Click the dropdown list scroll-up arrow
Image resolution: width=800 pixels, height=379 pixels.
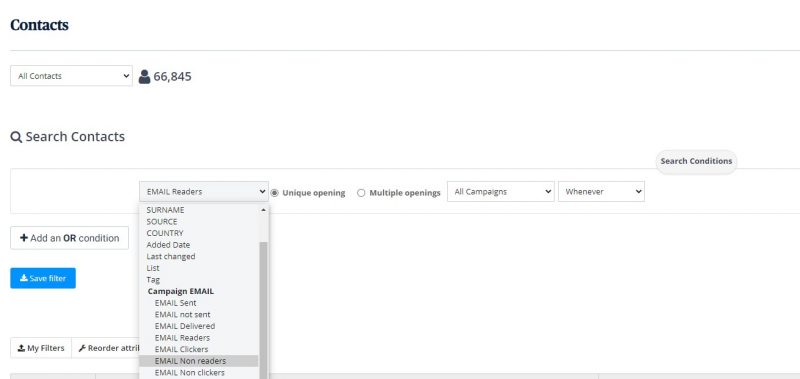pyautogui.click(x=263, y=210)
